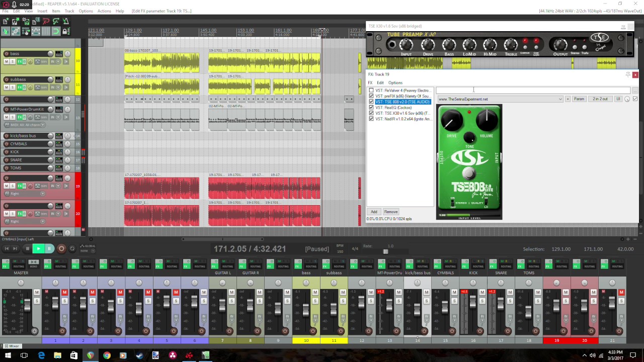Click the TSE 808 pedal footswitch
The height and width of the screenshot is (362, 644).
(x=468, y=173)
